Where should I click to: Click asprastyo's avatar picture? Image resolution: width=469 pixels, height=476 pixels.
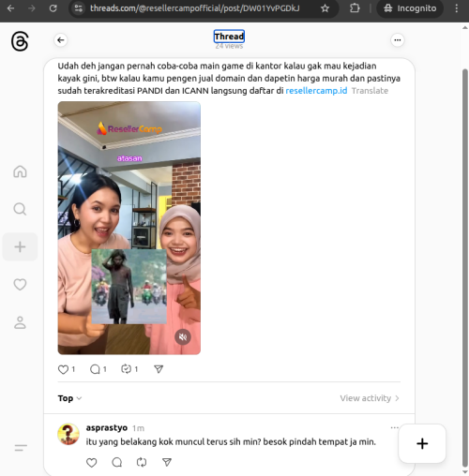click(x=68, y=434)
